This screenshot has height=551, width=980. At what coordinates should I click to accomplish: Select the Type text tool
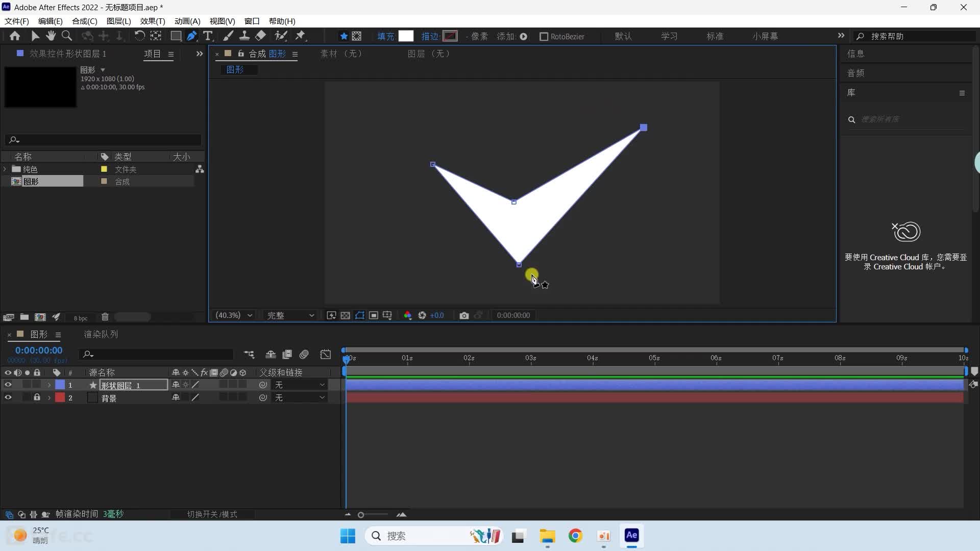[x=208, y=36]
